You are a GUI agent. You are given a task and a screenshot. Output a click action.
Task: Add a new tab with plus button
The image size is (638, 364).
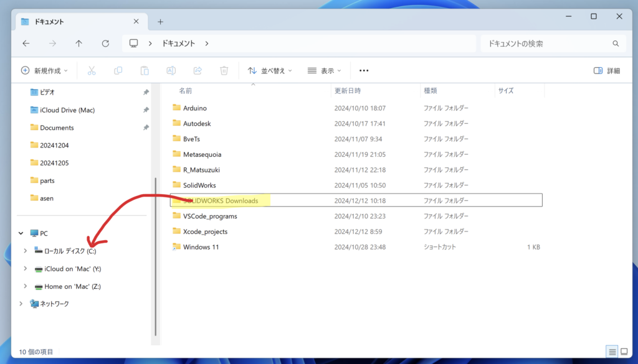coord(160,22)
